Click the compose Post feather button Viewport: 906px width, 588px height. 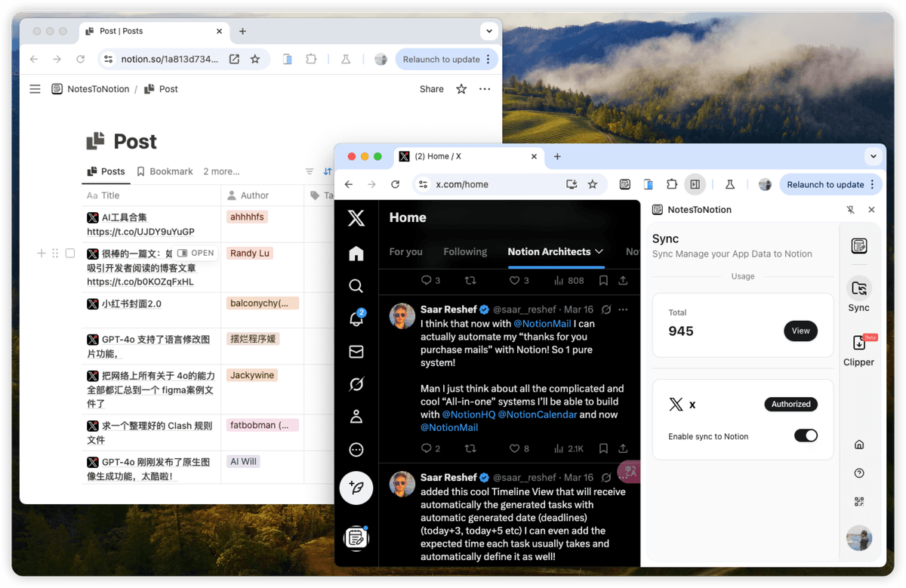[x=356, y=488]
